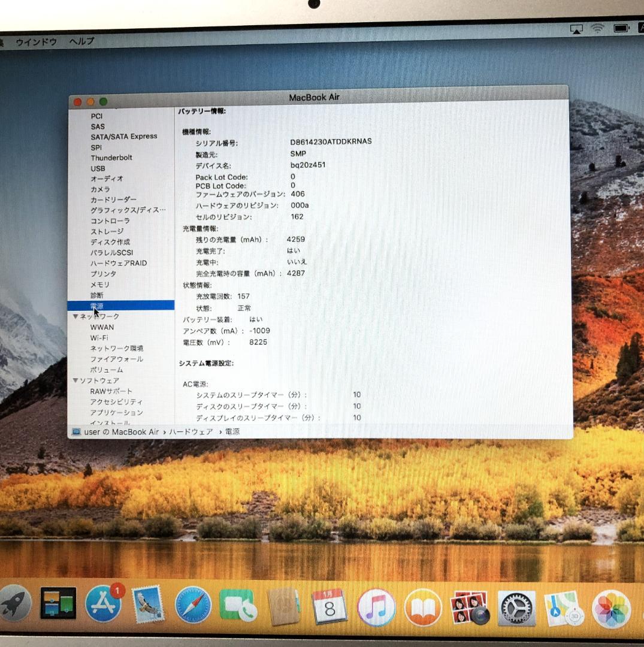Select USB in the hardware sidebar
Image resolution: width=644 pixels, height=647 pixels.
tap(99, 168)
